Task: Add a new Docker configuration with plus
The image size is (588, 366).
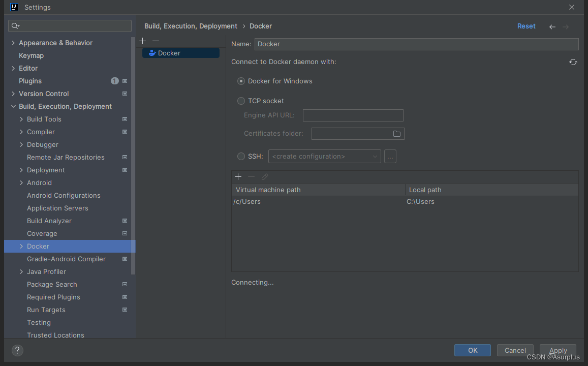Action: pos(142,41)
